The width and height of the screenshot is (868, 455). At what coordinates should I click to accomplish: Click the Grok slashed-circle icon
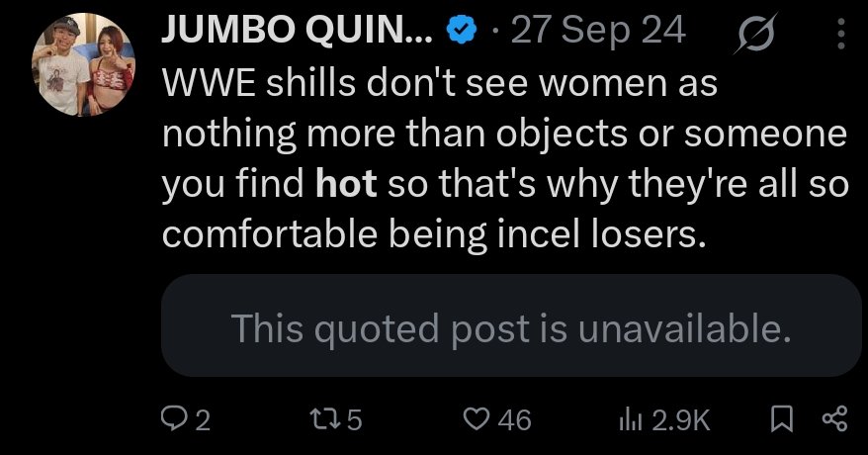click(x=758, y=35)
